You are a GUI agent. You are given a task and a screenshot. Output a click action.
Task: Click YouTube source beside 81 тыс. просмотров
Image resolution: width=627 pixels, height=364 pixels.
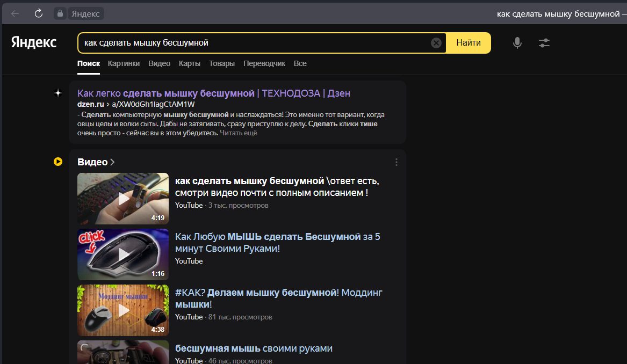pyautogui.click(x=189, y=317)
